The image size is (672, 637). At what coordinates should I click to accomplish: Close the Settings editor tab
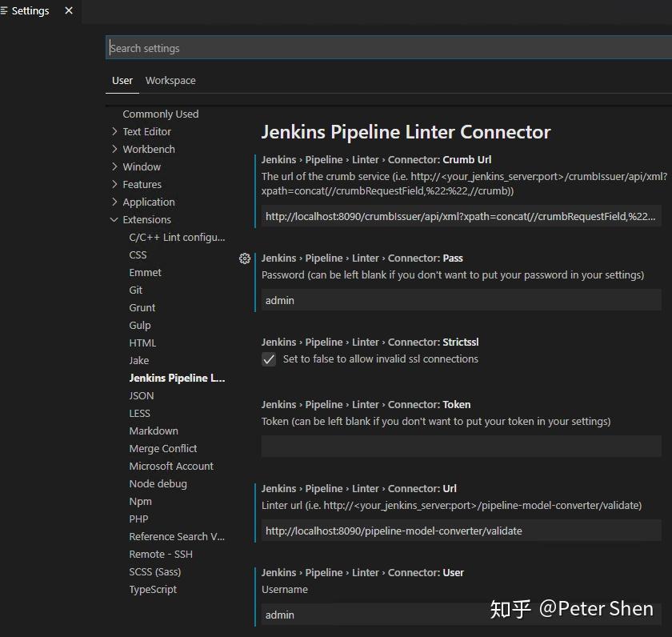tap(68, 11)
